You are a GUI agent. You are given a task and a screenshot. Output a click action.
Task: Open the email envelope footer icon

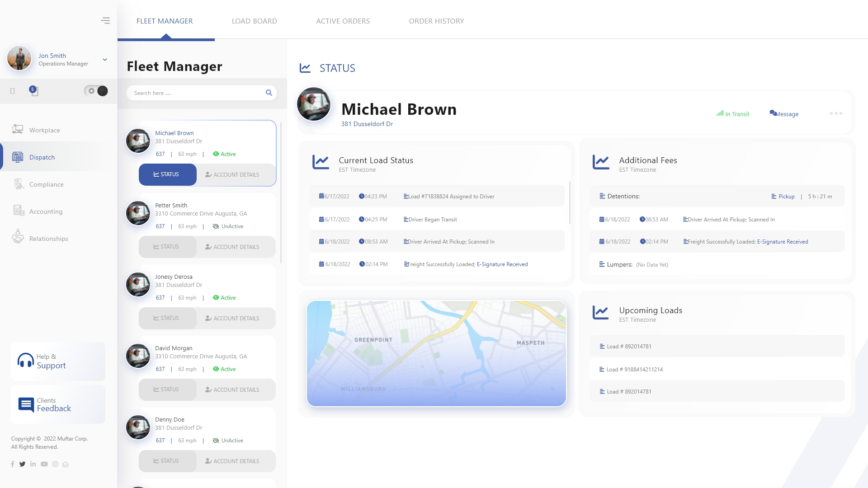click(x=66, y=465)
